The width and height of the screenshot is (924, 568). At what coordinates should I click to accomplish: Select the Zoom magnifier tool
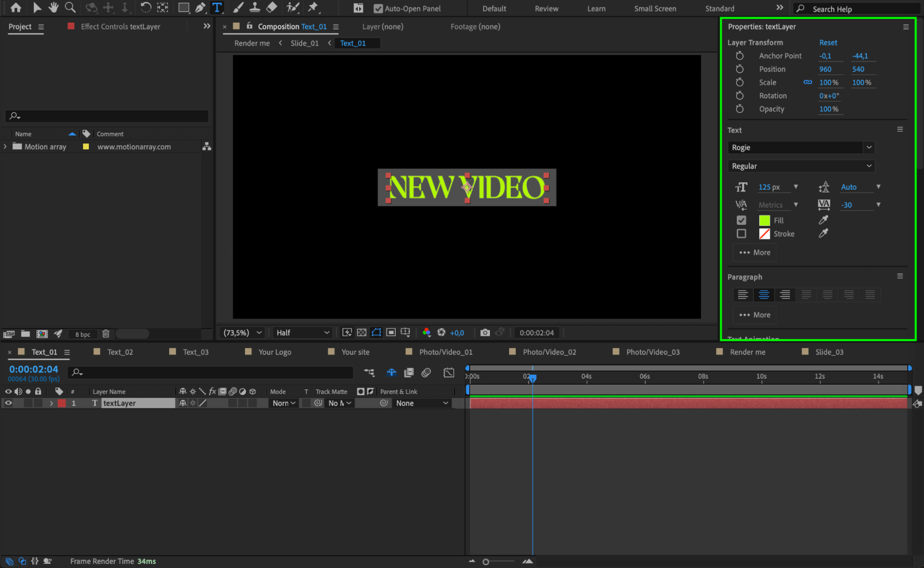point(70,7)
